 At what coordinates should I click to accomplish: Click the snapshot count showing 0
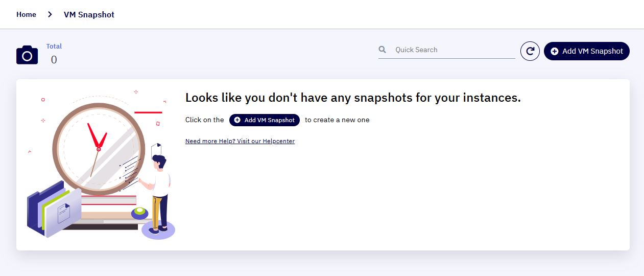click(54, 60)
